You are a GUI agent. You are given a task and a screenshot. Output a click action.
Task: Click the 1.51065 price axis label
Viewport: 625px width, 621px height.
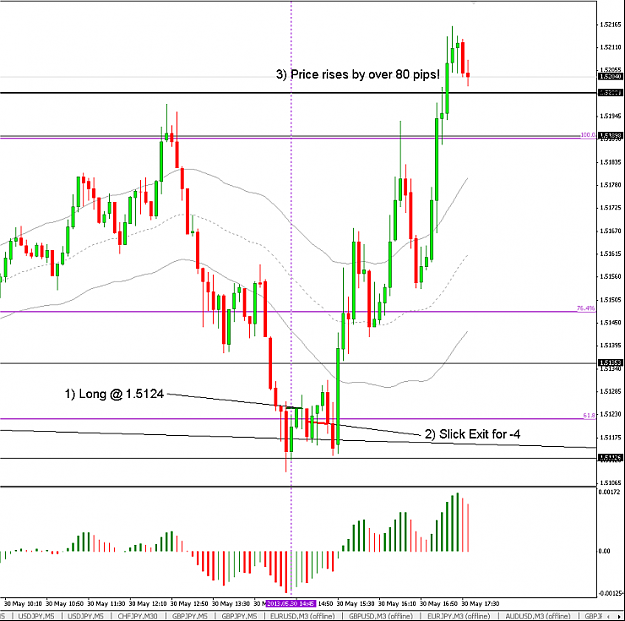coord(610,483)
